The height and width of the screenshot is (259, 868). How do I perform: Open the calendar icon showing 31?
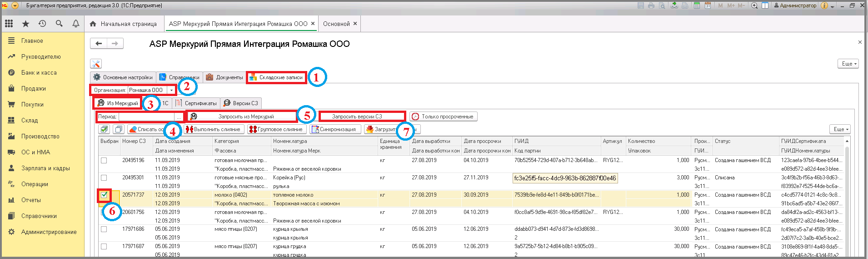708,5
